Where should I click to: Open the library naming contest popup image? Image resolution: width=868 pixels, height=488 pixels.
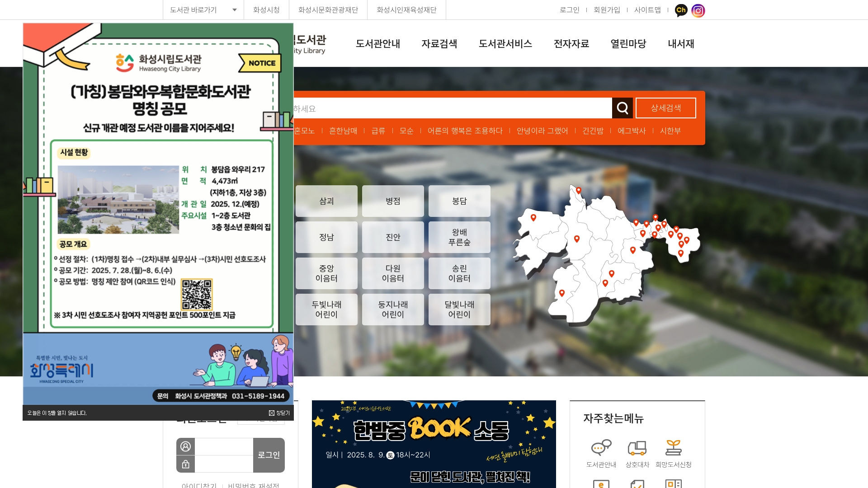[x=158, y=214]
